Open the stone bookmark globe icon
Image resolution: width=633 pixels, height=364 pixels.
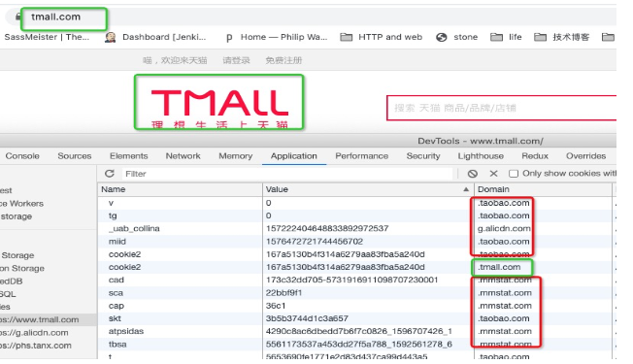[x=441, y=37]
